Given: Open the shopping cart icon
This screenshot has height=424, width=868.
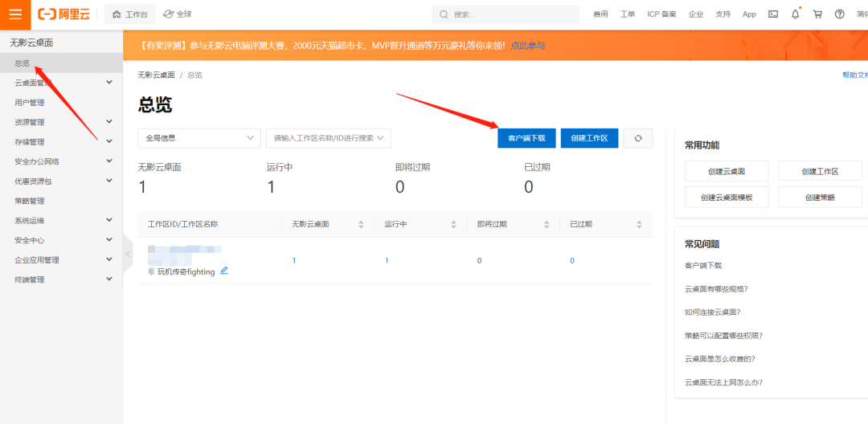Looking at the screenshot, I should 817,14.
